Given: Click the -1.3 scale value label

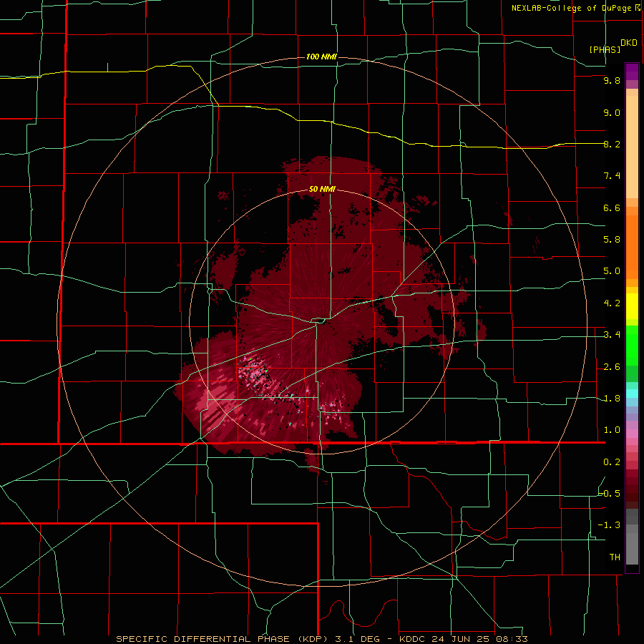Looking at the screenshot, I should click(610, 525).
